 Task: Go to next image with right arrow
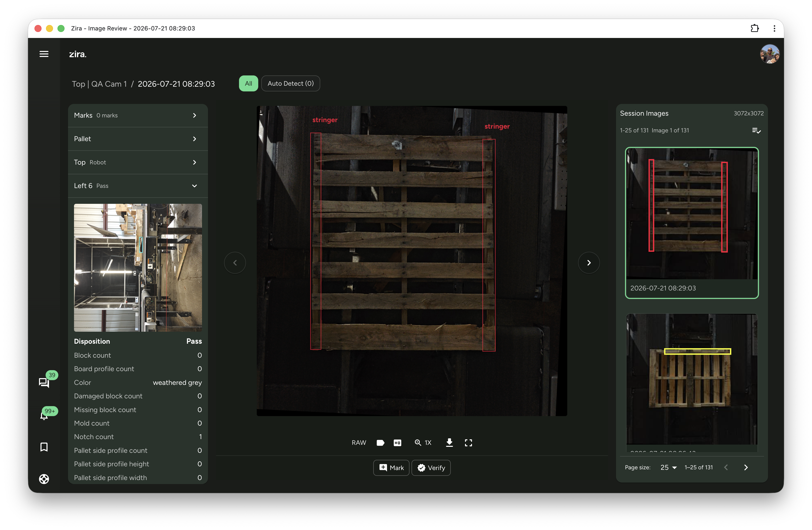[589, 263]
